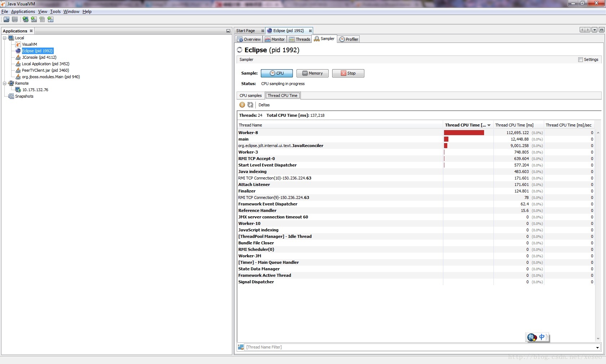Select the Worker-3 thread row

point(416,152)
